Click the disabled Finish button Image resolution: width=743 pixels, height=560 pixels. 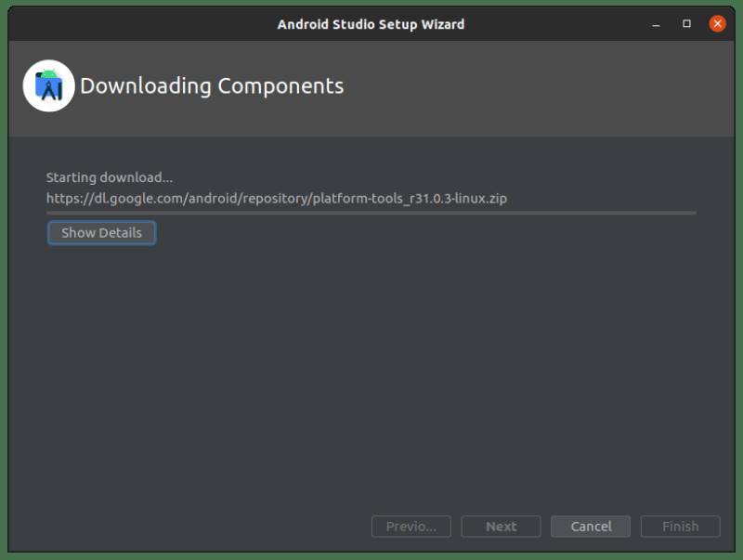[681, 526]
